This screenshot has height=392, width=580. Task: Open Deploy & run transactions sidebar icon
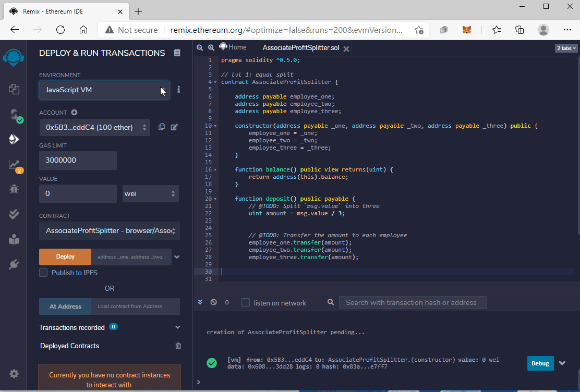point(14,139)
